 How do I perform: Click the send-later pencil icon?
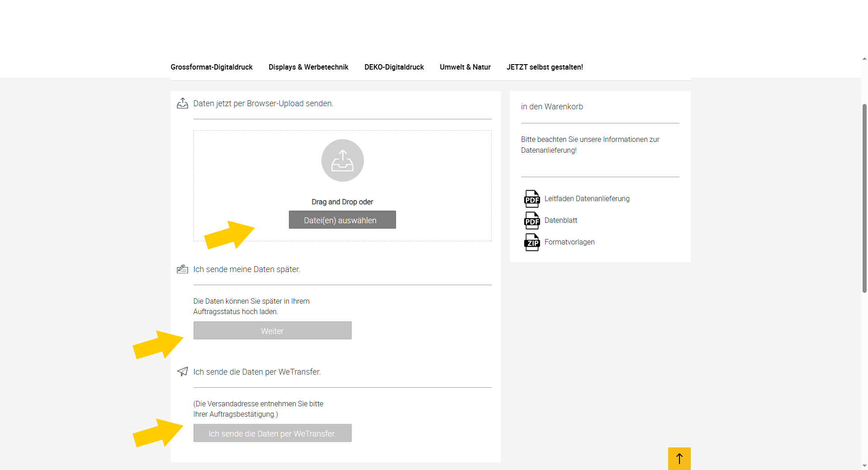pyautogui.click(x=182, y=269)
